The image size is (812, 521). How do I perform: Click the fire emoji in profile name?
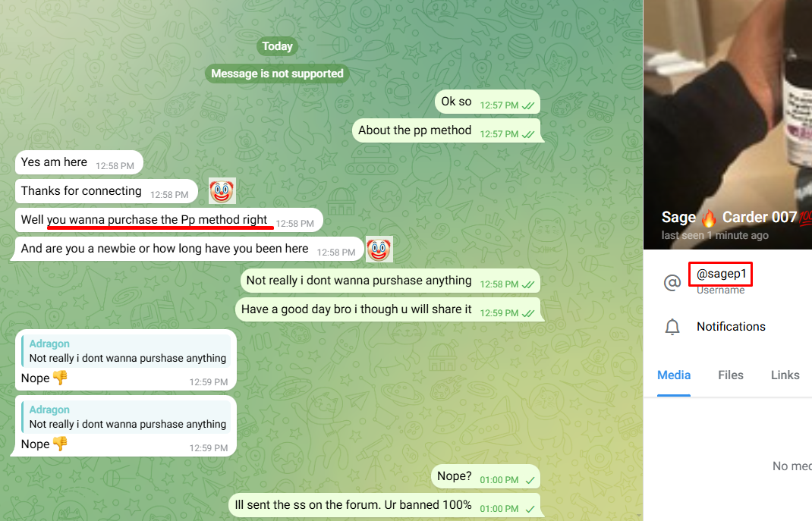[x=709, y=218]
